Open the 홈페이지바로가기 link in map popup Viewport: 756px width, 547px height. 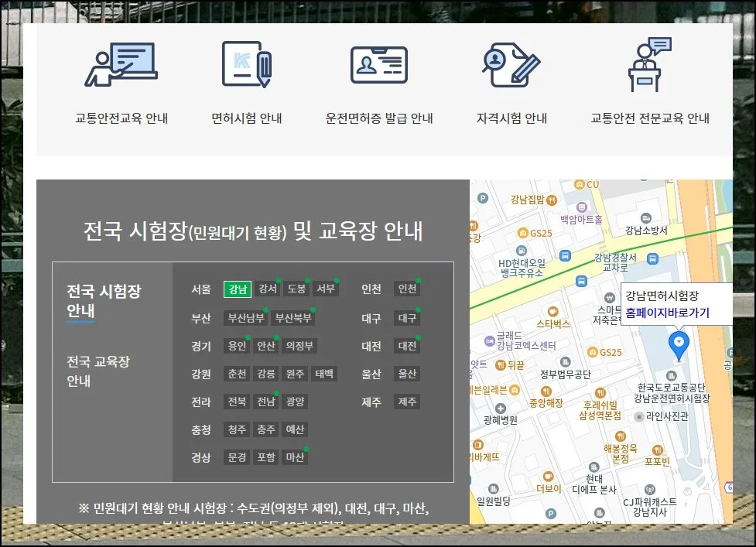click(667, 313)
